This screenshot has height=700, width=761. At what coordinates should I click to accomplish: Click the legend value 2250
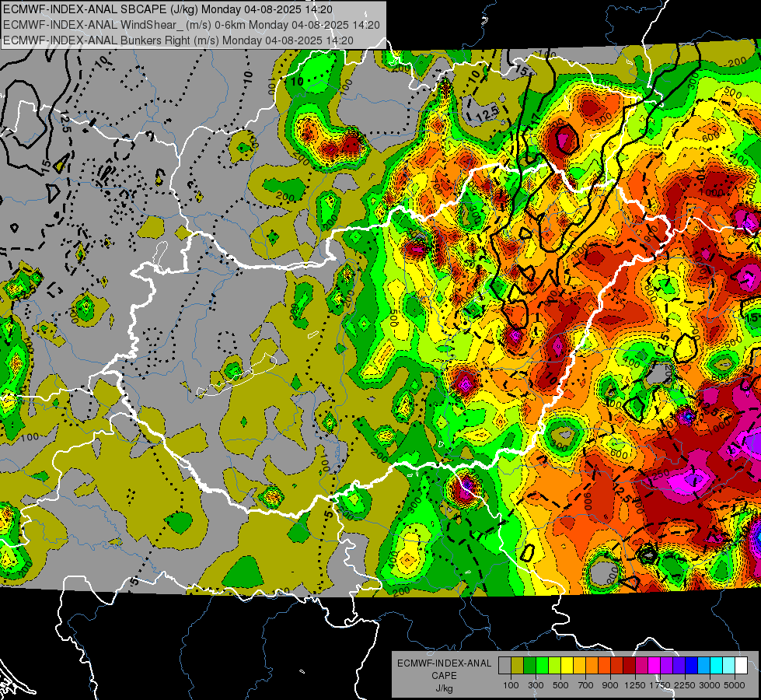coord(685,685)
